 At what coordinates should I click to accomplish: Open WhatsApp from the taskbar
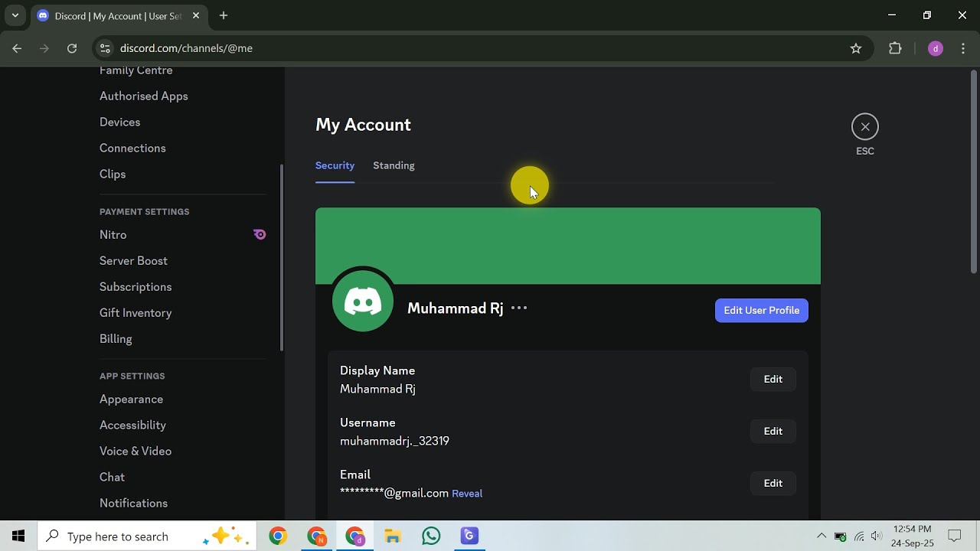[x=431, y=536]
